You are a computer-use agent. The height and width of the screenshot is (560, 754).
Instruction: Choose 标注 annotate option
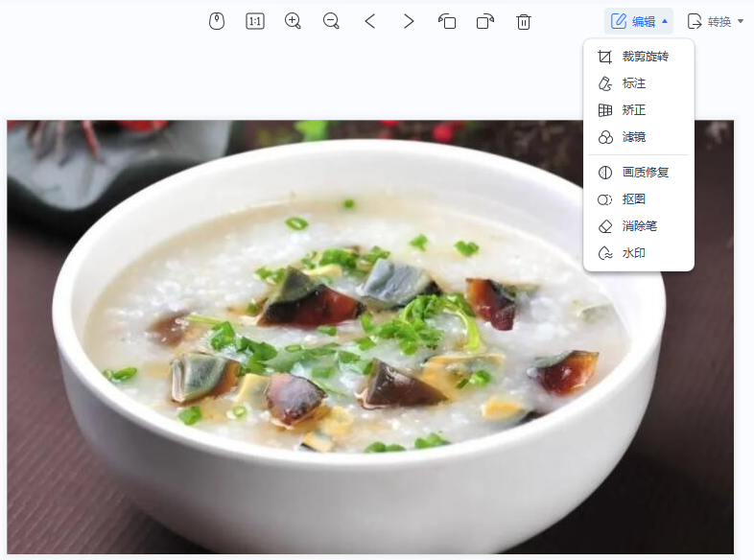(639, 83)
